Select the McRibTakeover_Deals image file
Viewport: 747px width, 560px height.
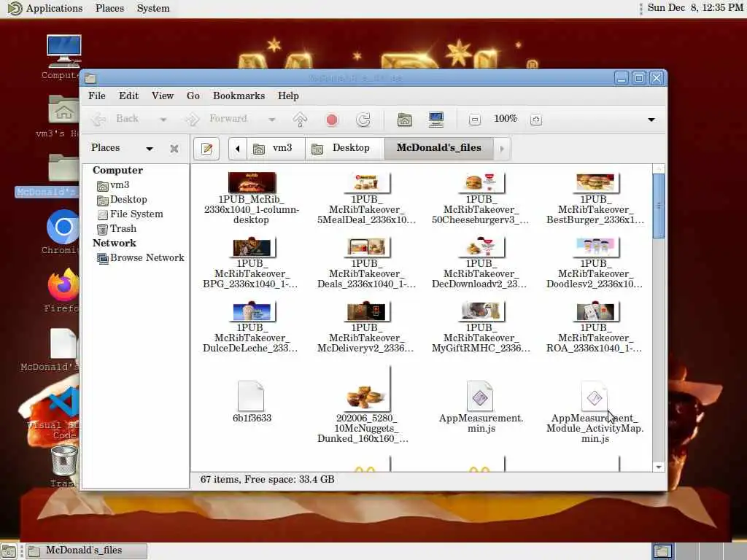coord(366,247)
